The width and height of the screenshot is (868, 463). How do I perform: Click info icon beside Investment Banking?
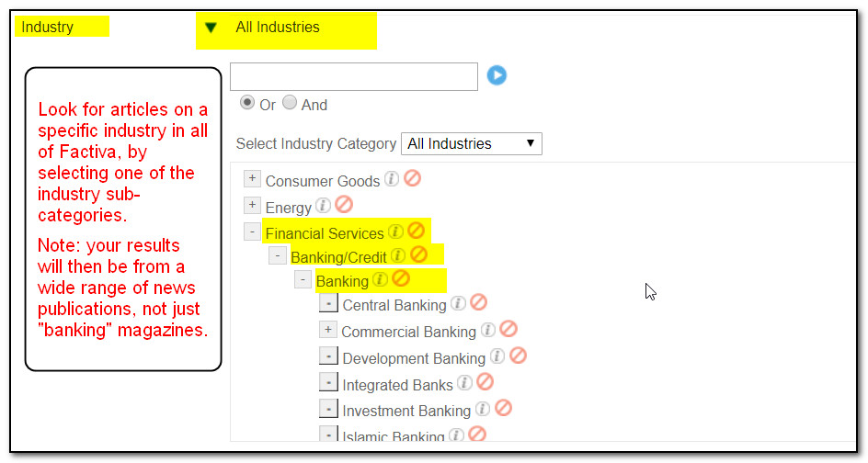click(483, 409)
